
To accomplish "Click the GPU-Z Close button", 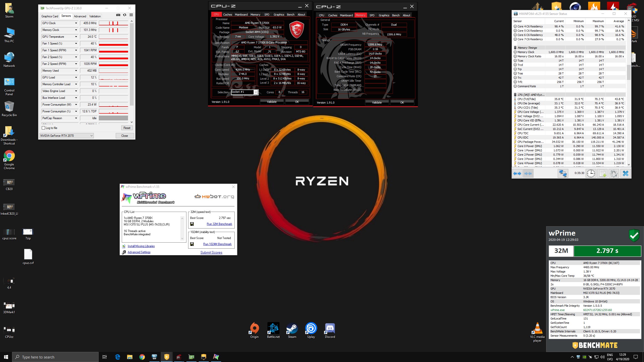I will click(125, 136).
